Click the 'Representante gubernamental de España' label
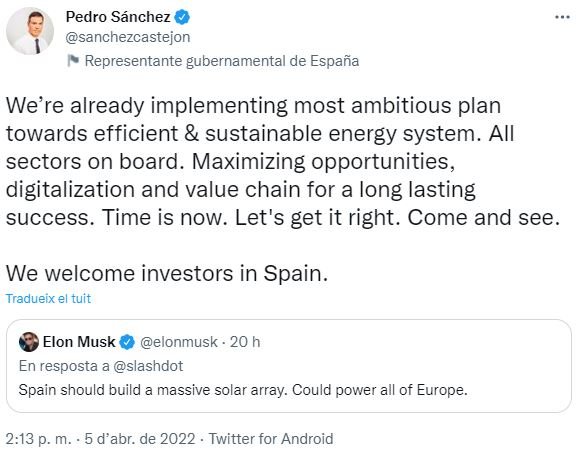The width and height of the screenshot is (578, 454). [x=222, y=61]
